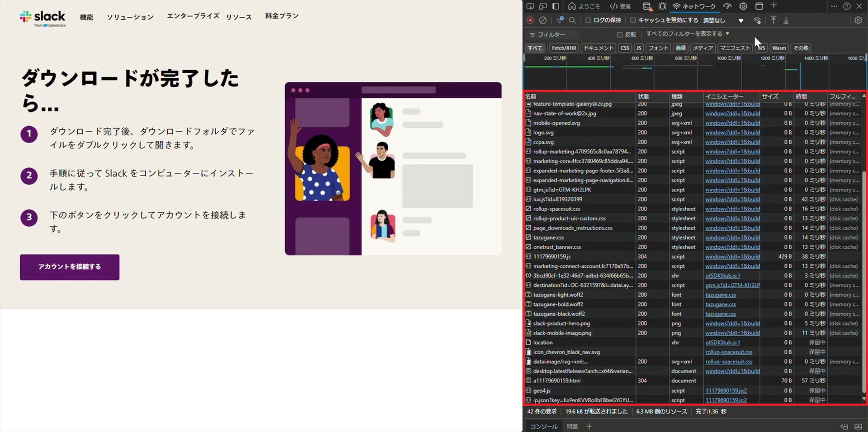The image size is (868, 432).
Task: Open the 問題 drawer tab
Action: tap(572, 426)
